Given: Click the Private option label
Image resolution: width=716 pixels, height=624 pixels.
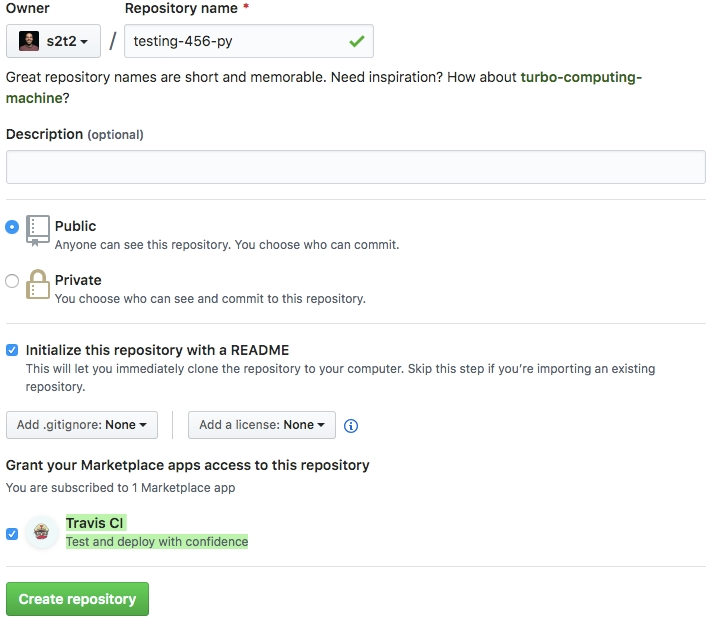Looking at the screenshot, I should coord(78,280).
